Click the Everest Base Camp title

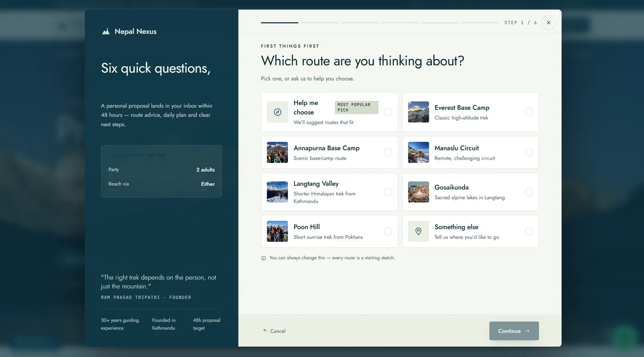[x=462, y=108]
